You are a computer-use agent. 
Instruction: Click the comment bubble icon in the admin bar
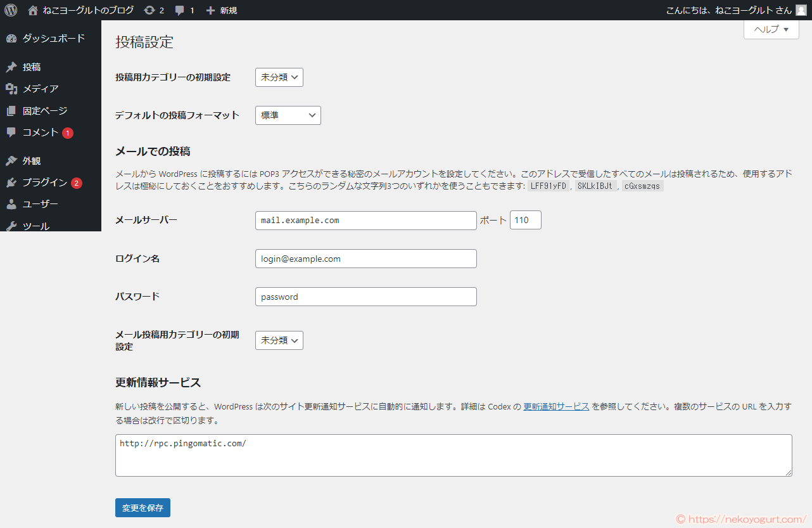click(x=181, y=10)
